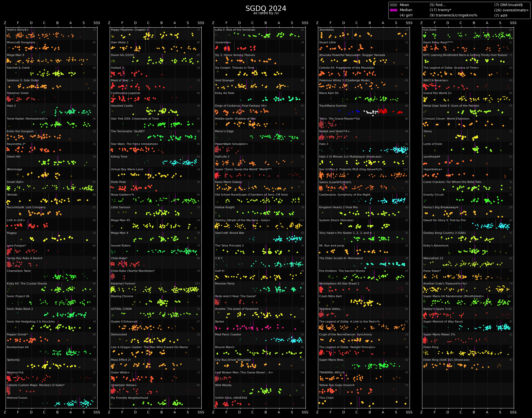Click the 'Minecraft Dungeons' row title
The height and width of the screenshot is (418, 532).
(x=21, y=43)
